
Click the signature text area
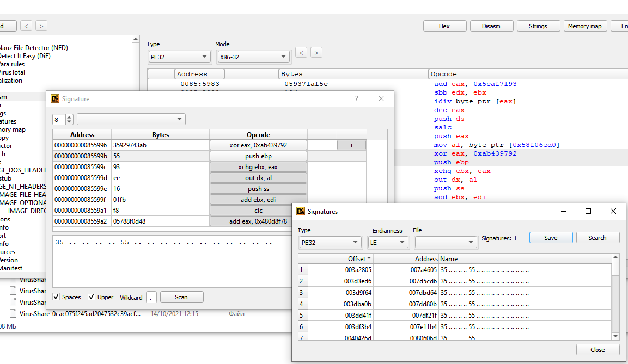172,261
